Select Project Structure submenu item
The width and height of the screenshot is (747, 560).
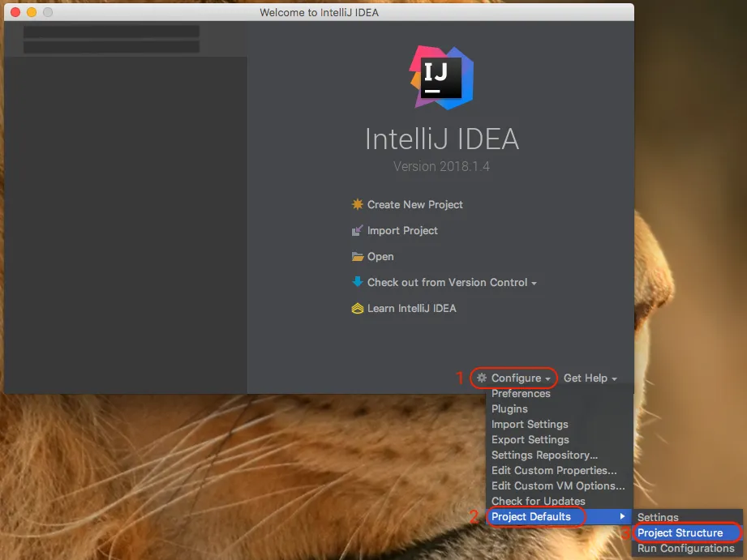688,533
